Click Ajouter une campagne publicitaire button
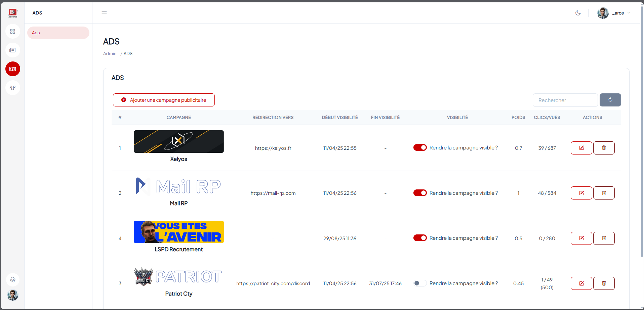The height and width of the screenshot is (310, 644). [x=164, y=100]
